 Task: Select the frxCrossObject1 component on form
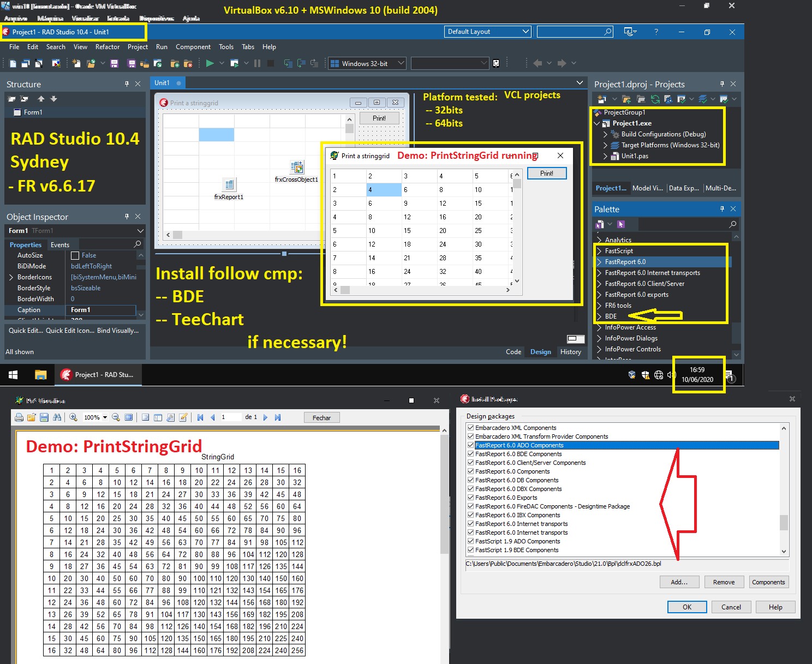297,168
